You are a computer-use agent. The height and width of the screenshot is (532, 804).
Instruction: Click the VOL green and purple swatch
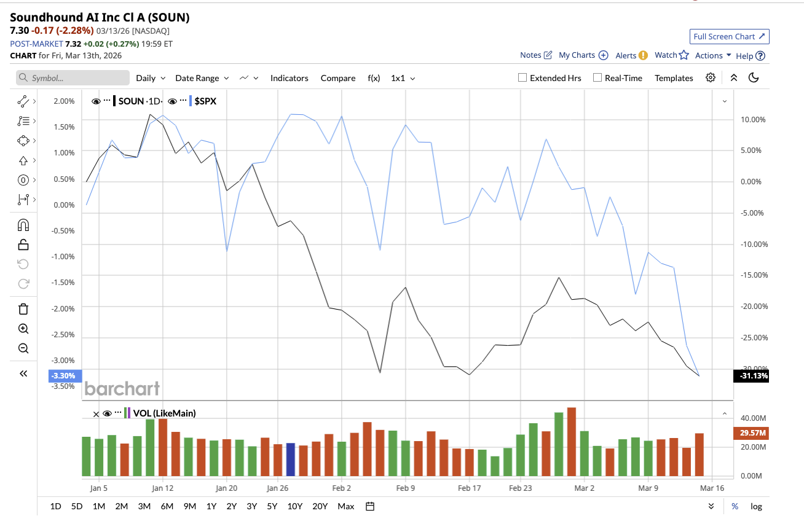pyautogui.click(x=127, y=413)
